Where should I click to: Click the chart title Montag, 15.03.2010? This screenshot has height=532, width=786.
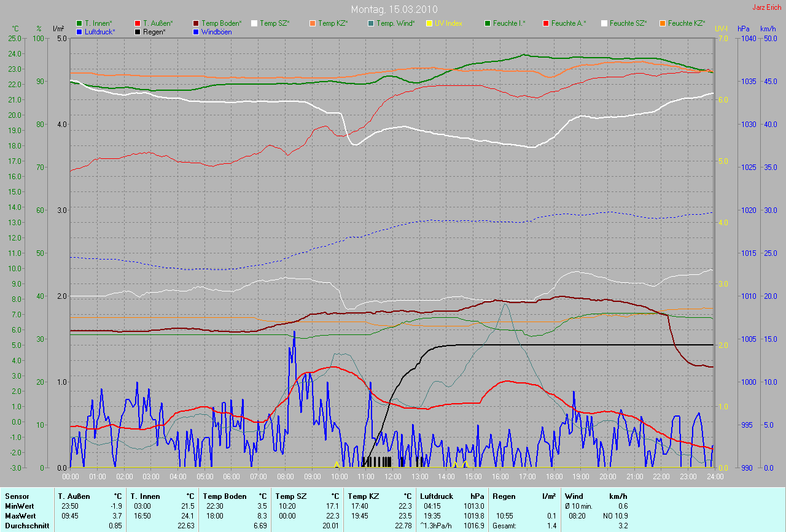[392, 9]
